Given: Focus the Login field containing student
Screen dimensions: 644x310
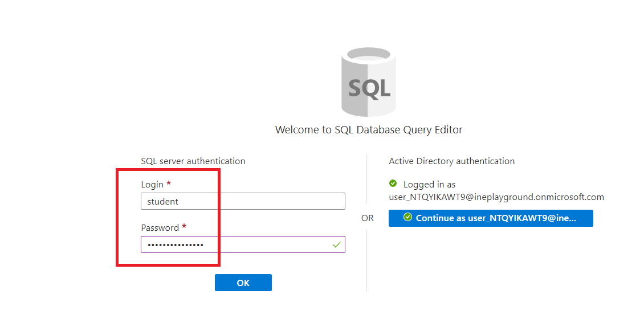Looking at the screenshot, I should coord(243,201).
